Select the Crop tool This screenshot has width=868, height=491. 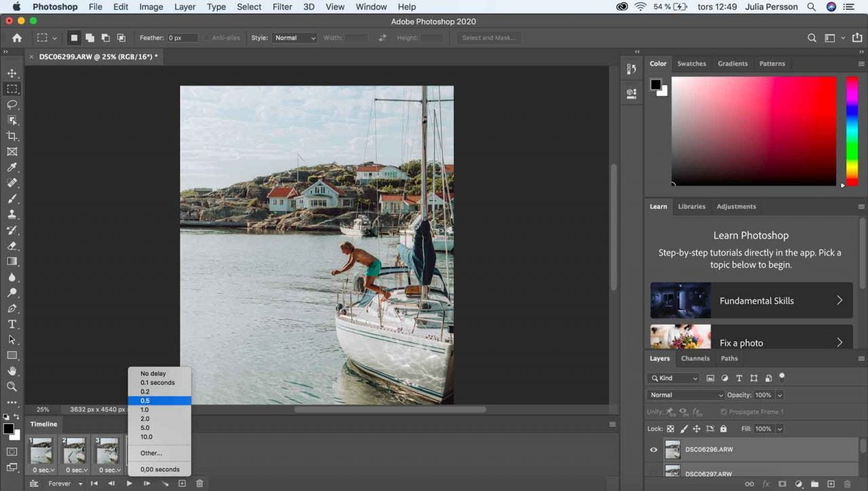pos(12,136)
